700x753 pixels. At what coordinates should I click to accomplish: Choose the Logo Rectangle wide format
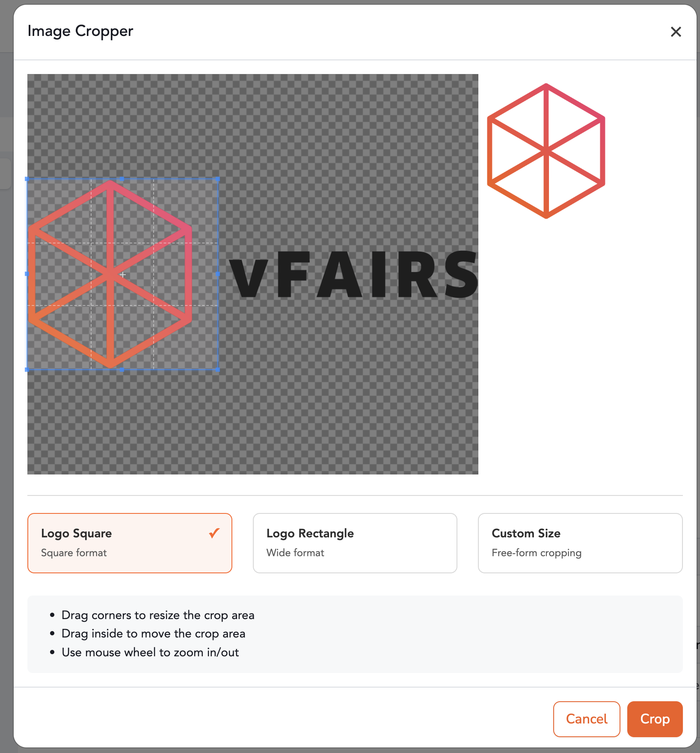point(355,543)
